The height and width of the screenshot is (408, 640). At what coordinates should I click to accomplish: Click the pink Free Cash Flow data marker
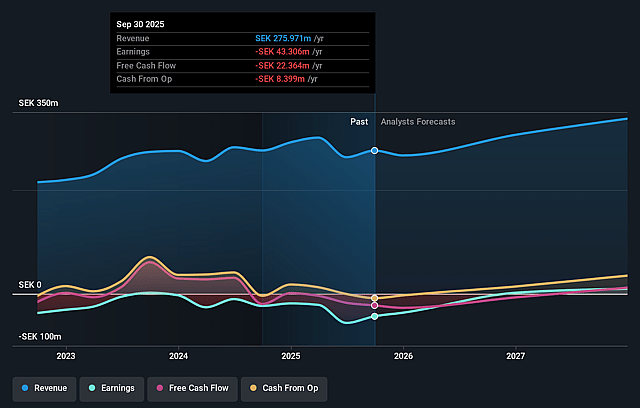375,305
